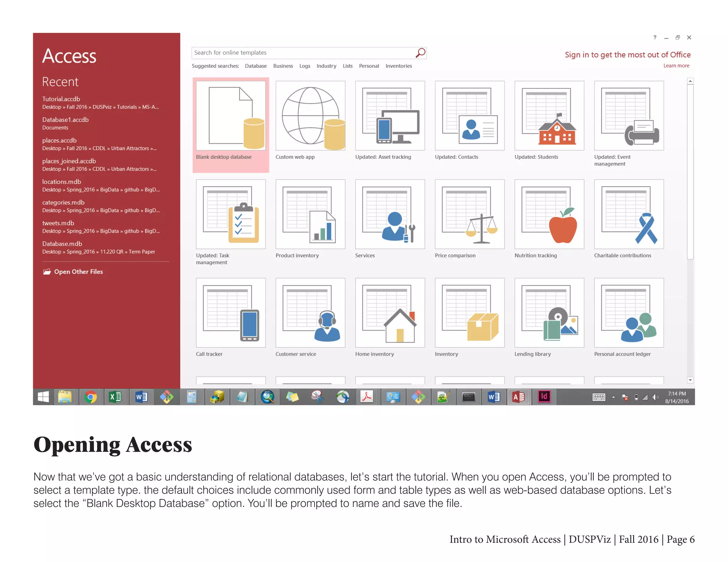Click the Help question mark icon
This screenshot has width=728, height=562.
[x=655, y=37]
